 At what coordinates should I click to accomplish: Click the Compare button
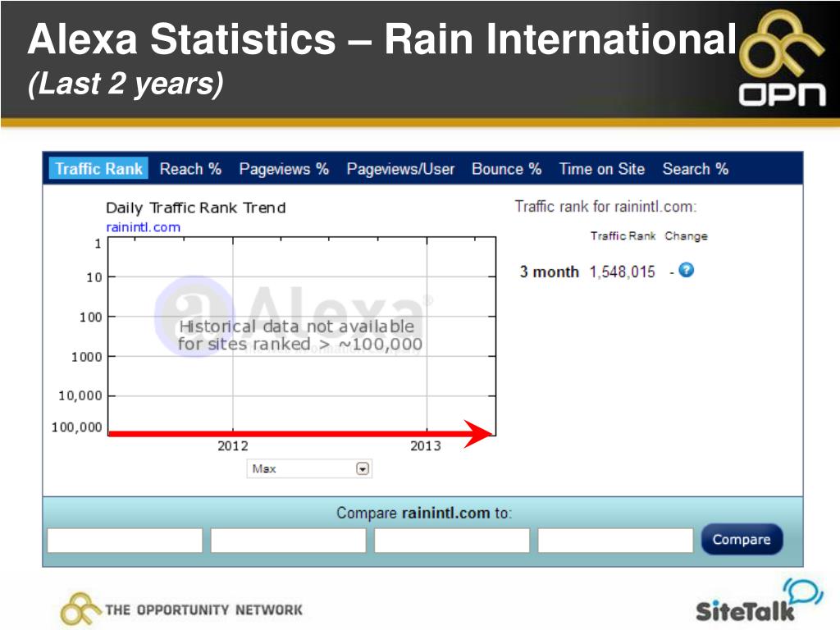point(742,540)
